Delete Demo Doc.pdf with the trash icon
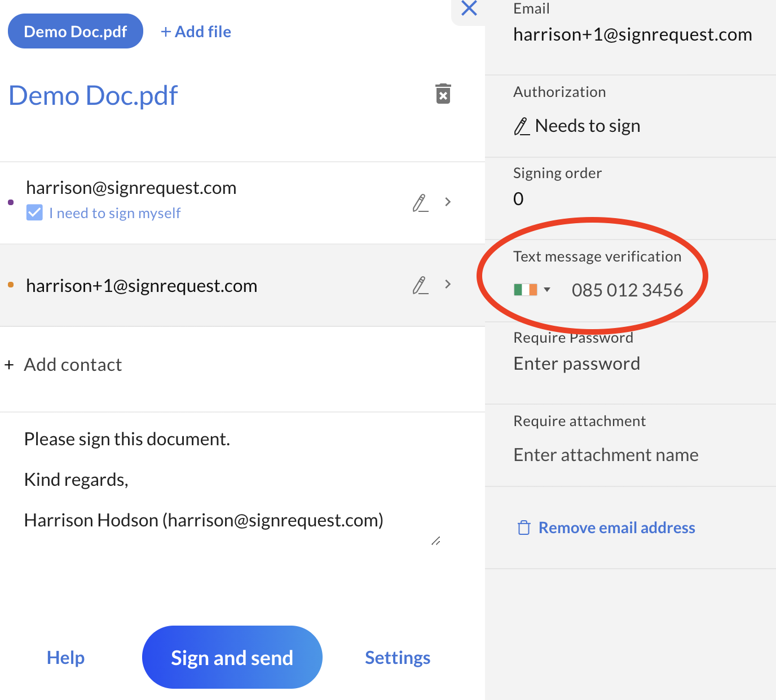The width and height of the screenshot is (776, 700). pyautogui.click(x=443, y=94)
